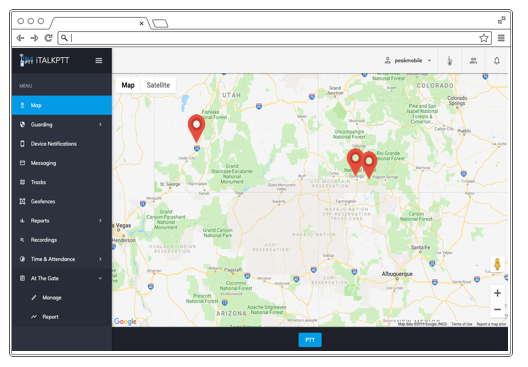Open Device Notifications from the sidebar

coord(62,144)
